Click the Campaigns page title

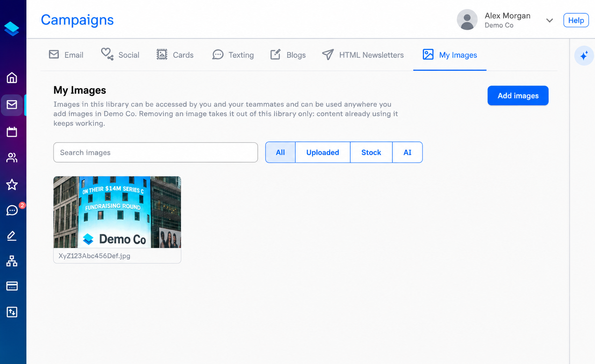pyautogui.click(x=77, y=20)
